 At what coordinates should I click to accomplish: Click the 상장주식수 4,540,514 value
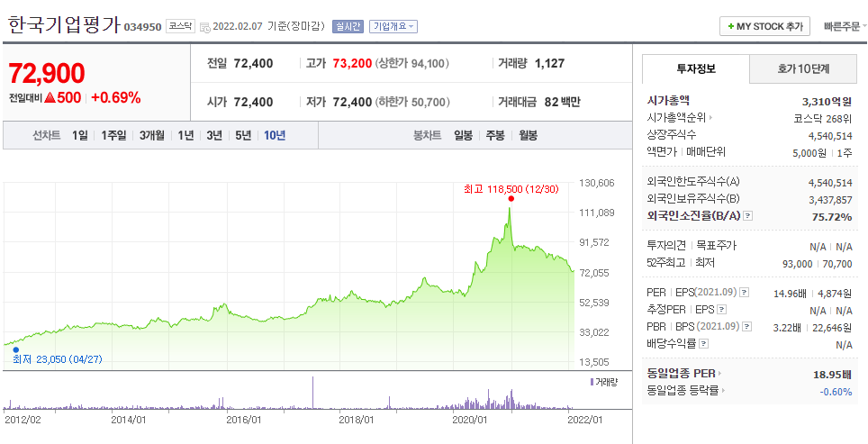pyautogui.click(x=830, y=136)
